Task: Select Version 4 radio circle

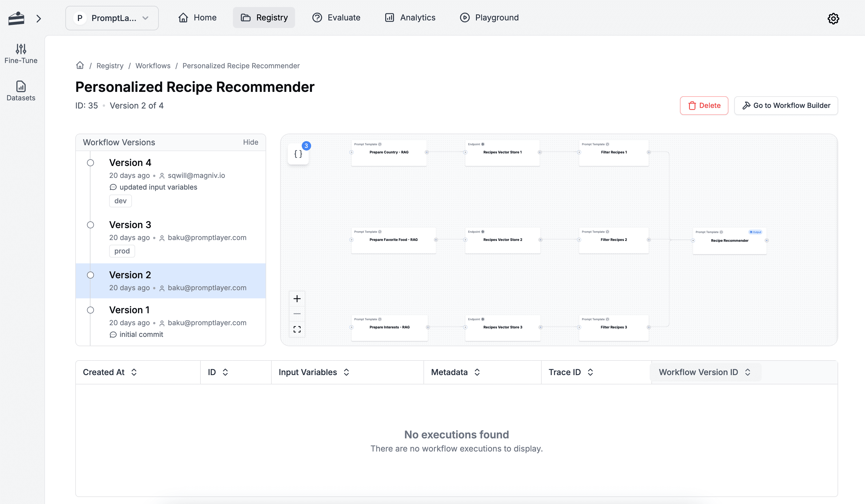Action: coord(90,163)
